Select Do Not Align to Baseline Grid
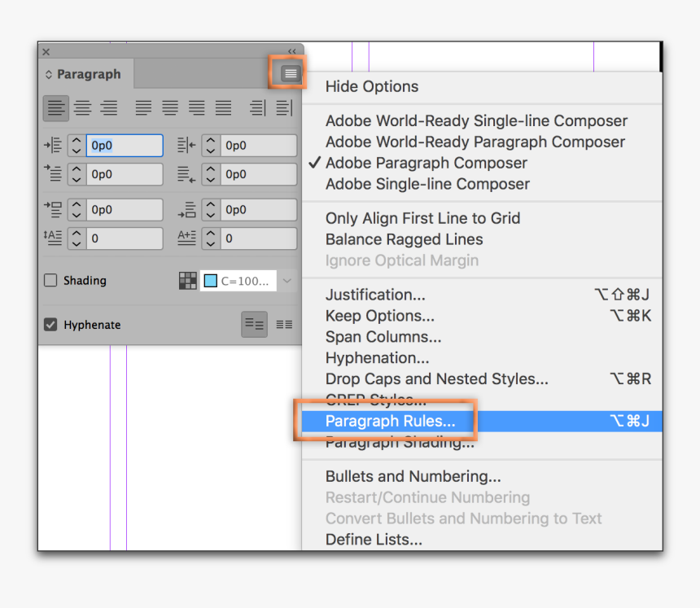700x608 pixels. 255,325
